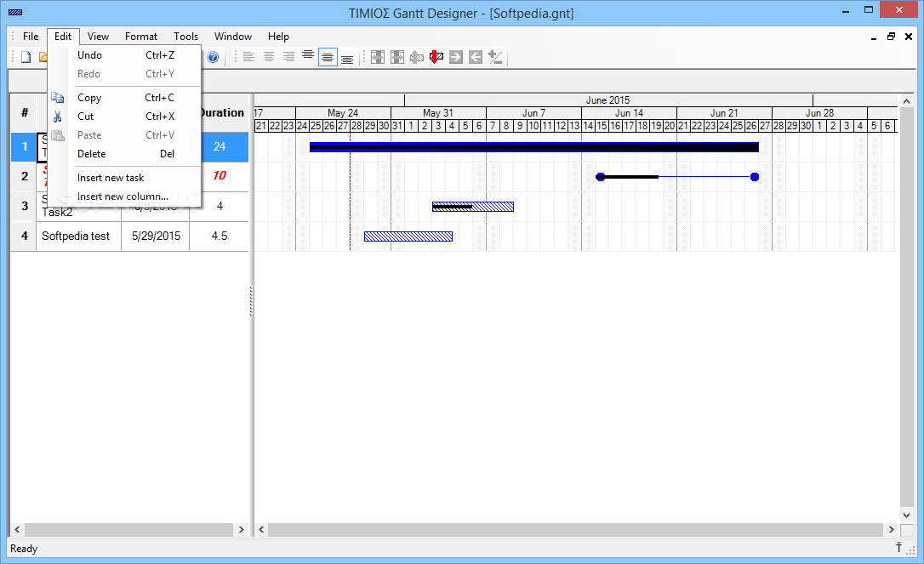Viewport: 924px width, 564px height.
Task: Click the Softpedia test hatched Gantt bar
Action: point(408,236)
